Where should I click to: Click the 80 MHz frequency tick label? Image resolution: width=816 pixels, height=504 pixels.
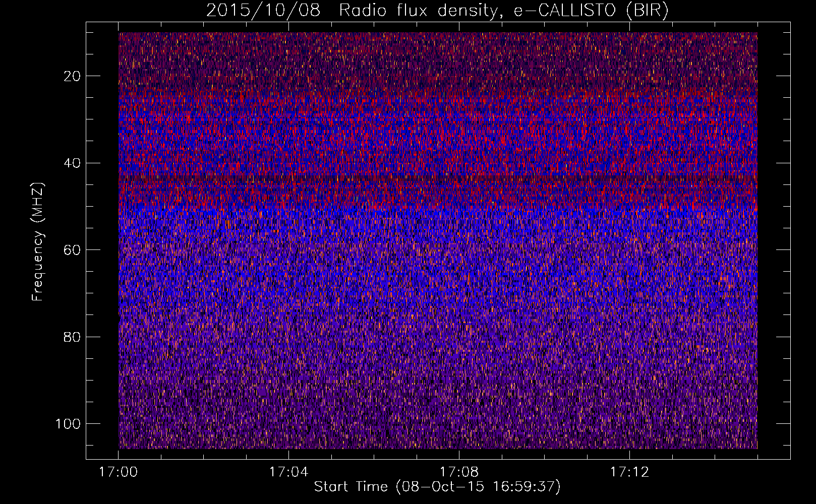click(x=73, y=337)
